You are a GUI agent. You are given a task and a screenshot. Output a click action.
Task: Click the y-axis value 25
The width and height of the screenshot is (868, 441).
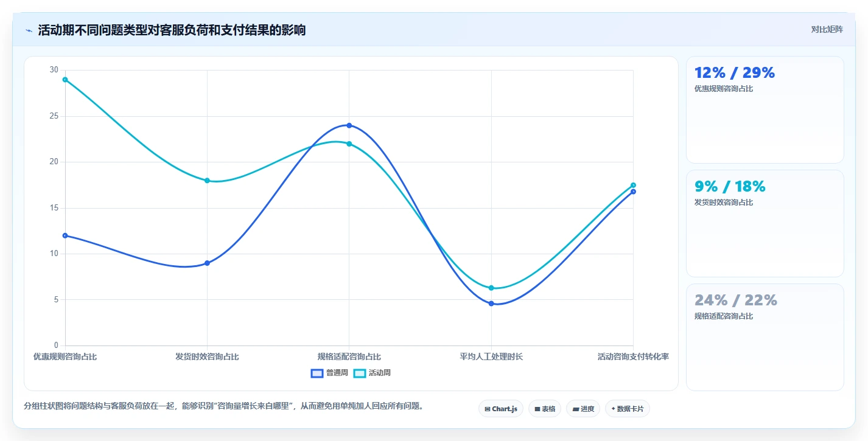54,116
